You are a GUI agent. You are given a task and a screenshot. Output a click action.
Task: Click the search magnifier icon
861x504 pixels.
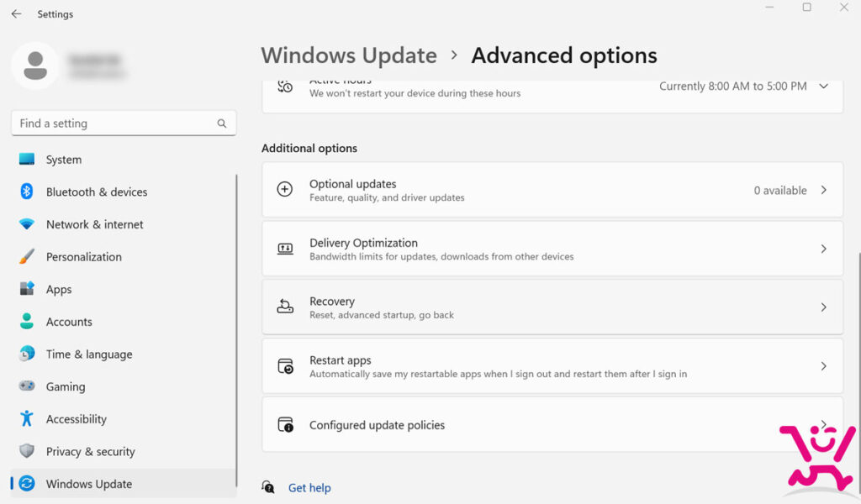coord(221,123)
